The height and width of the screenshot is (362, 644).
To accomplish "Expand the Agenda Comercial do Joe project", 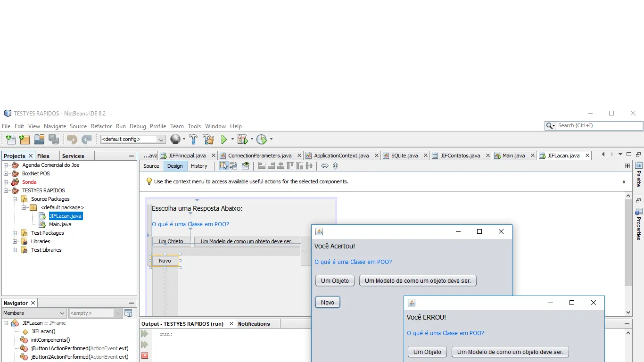I will [6, 165].
